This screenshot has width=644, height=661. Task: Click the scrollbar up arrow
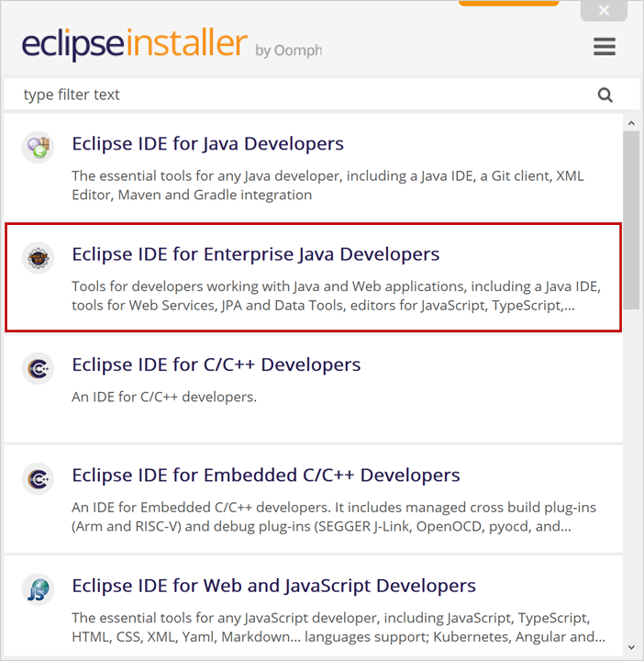click(x=631, y=123)
